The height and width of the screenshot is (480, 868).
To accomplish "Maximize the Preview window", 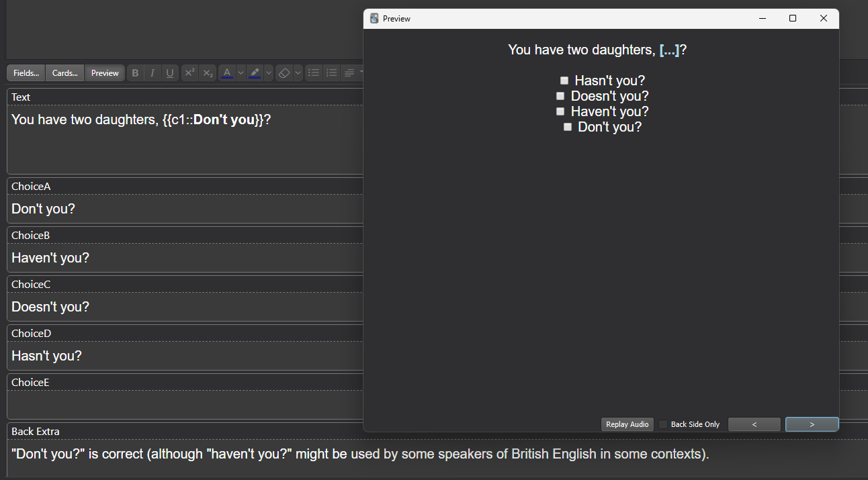I will 793,19.
